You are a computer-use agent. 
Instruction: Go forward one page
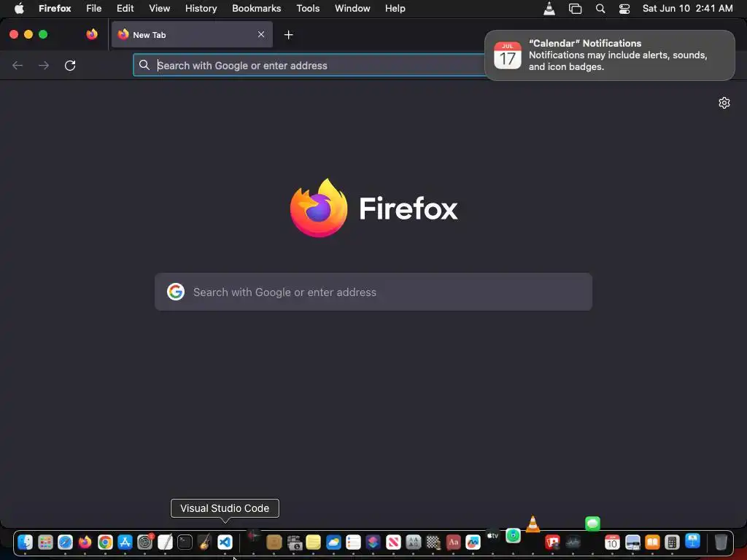(x=44, y=65)
